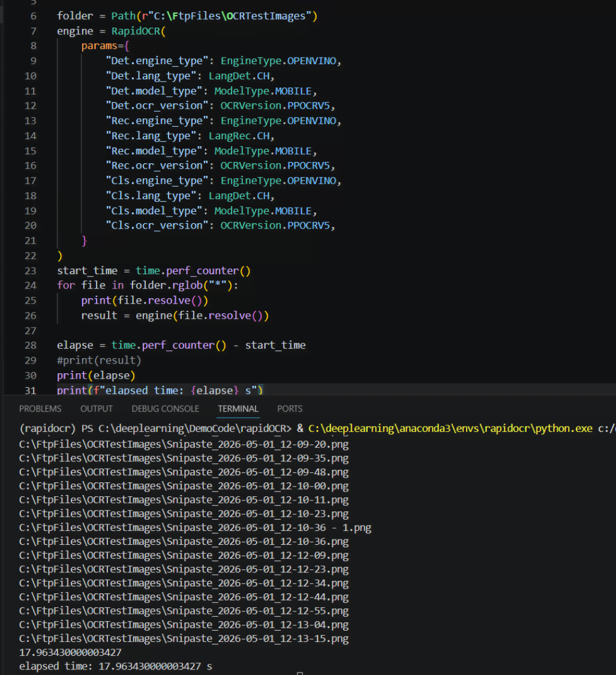Click the Snipaste_2026-05-01_12-13-04.png terminal line
Viewport: 616px width, 675px height.
[184, 624]
